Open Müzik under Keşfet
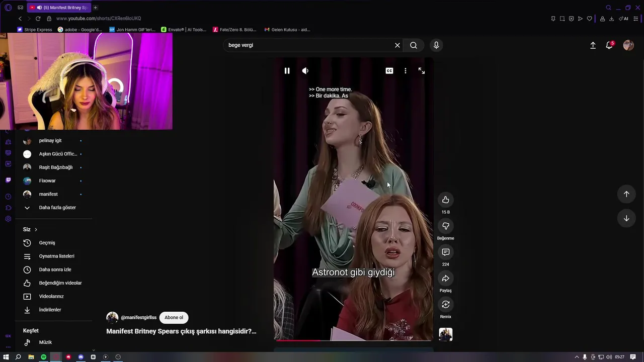This screenshot has height=362, width=644. tap(53, 342)
